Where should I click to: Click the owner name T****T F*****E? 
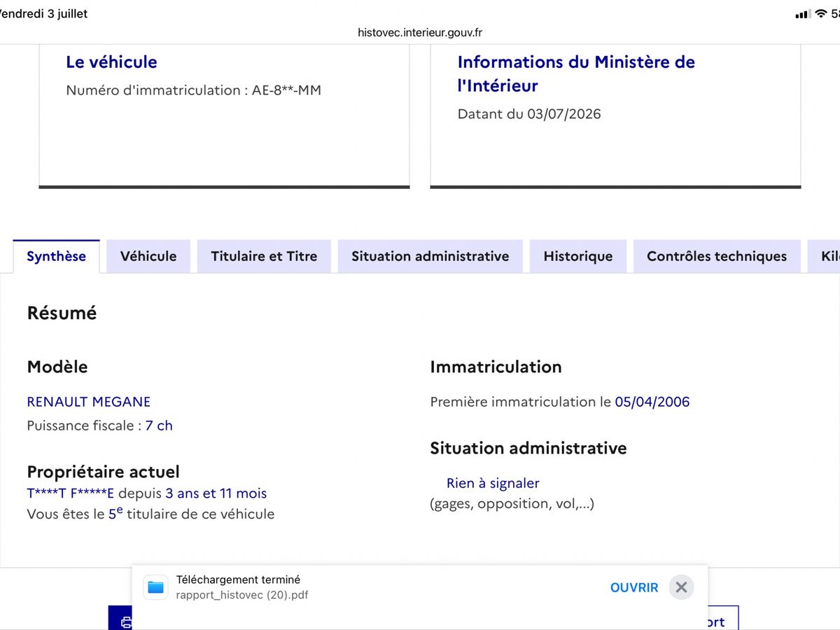pyautogui.click(x=70, y=493)
